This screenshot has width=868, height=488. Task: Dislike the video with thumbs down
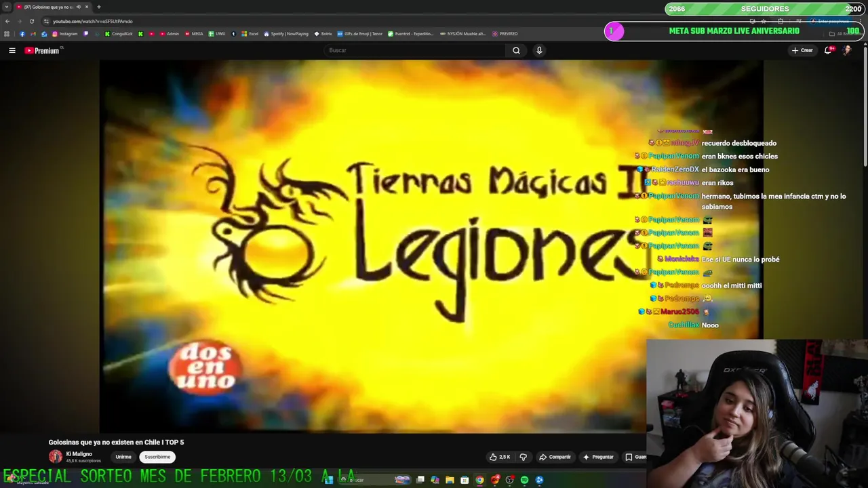(523, 457)
